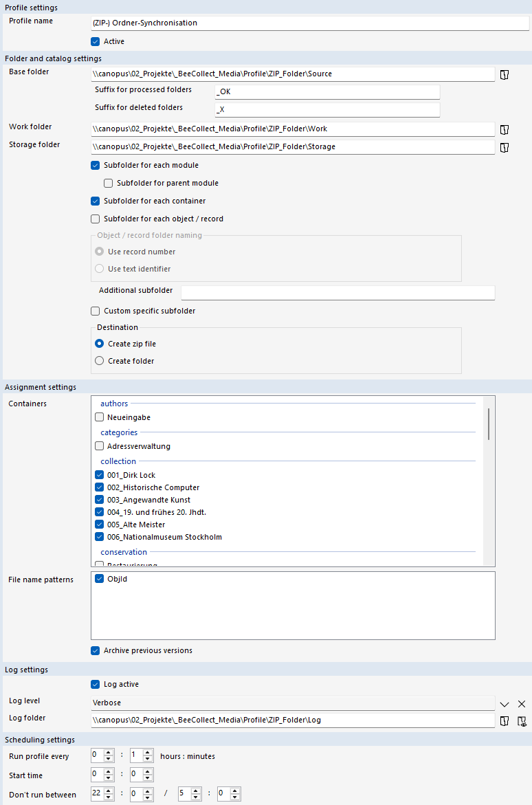
Task: Decrease the Don't run between start hour
Action: click(x=109, y=797)
